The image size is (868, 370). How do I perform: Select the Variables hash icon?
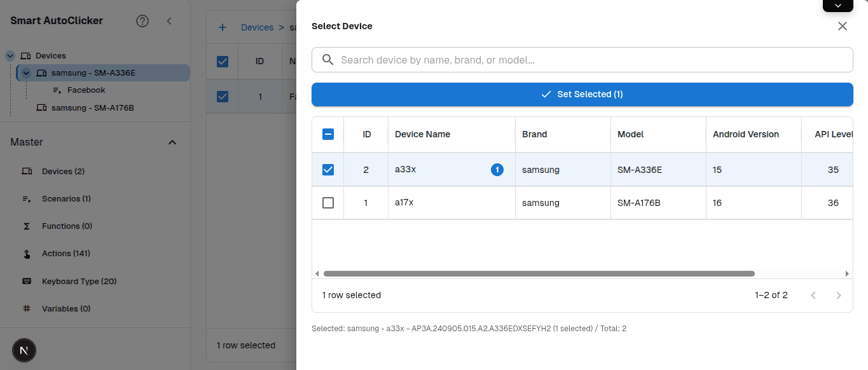click(27, 308)
